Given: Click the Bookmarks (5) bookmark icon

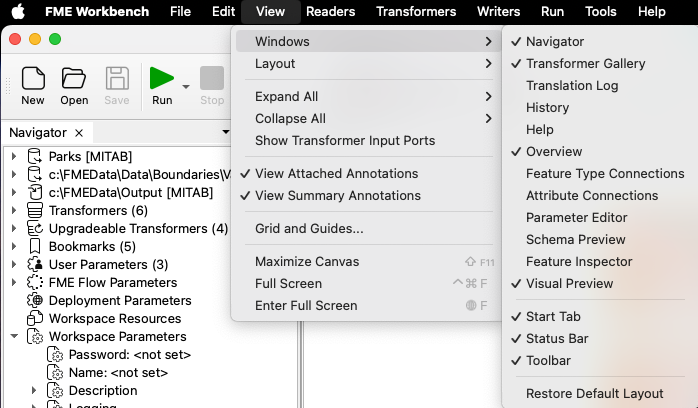Looking at the screenshot, I should (35, 246).
